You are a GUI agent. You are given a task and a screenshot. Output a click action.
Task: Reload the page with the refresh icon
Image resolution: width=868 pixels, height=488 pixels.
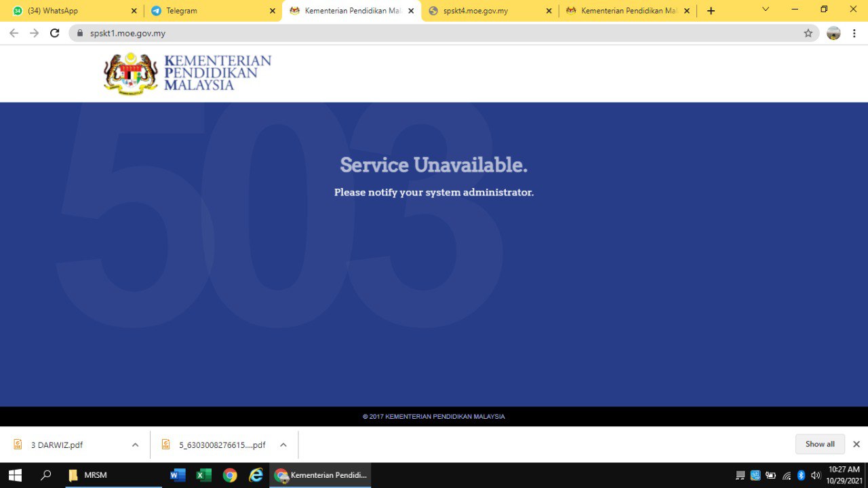click(55, 33)
